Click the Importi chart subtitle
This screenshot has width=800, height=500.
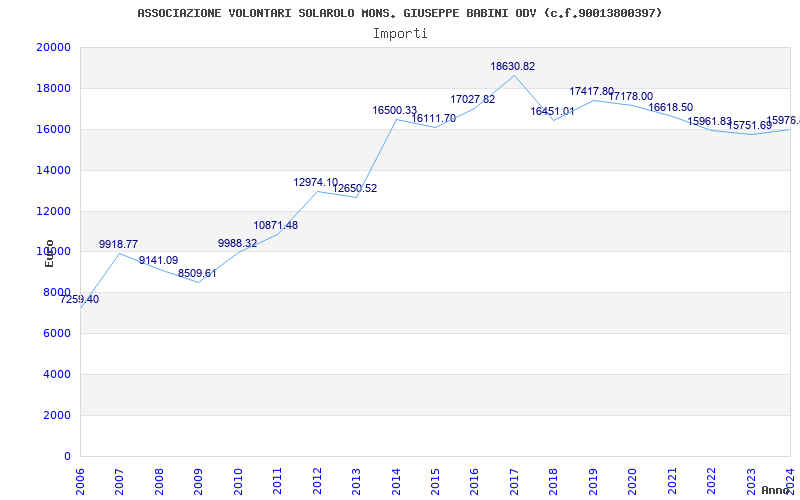[x=400, y=34]
